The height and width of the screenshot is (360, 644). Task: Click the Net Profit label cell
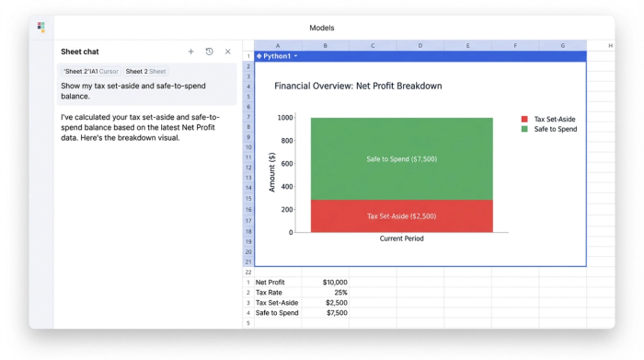click(x=278, y=283)
